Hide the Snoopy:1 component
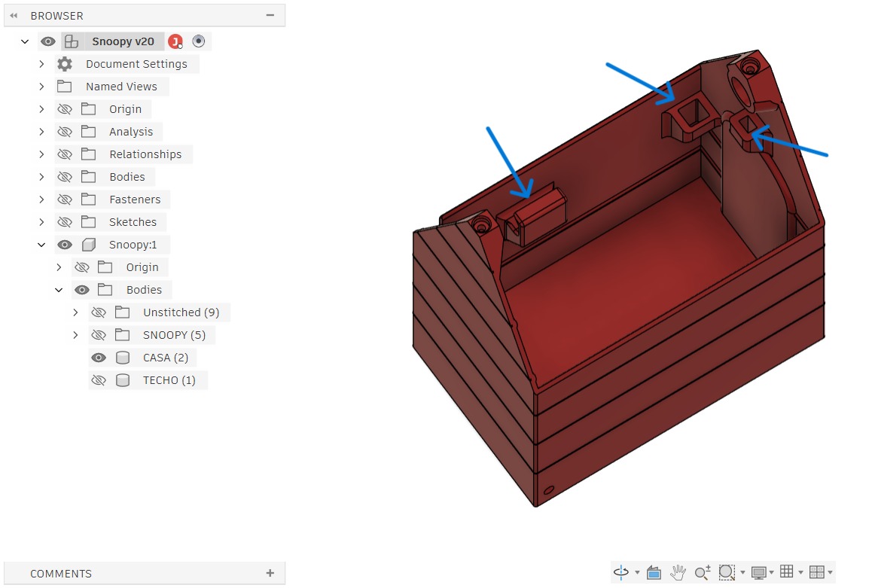Image resolution: width=872 pixels, height=588 pixels. [65, 245]
